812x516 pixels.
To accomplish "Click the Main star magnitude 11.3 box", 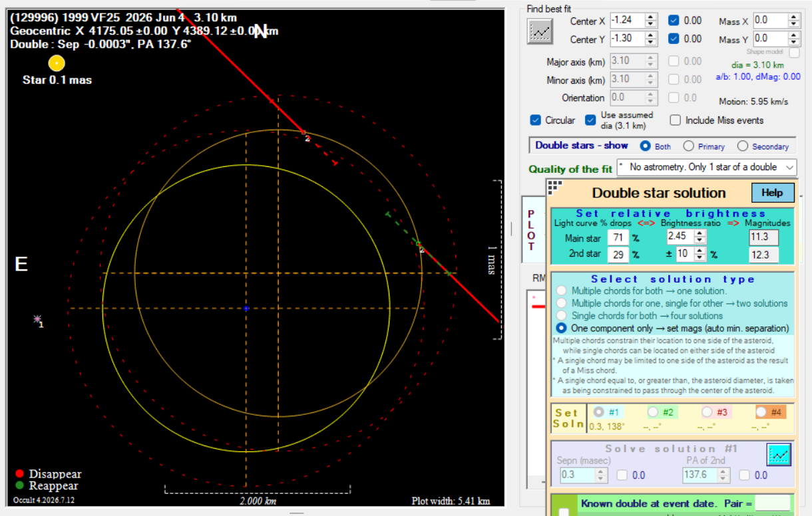I will tap(763, 237).
